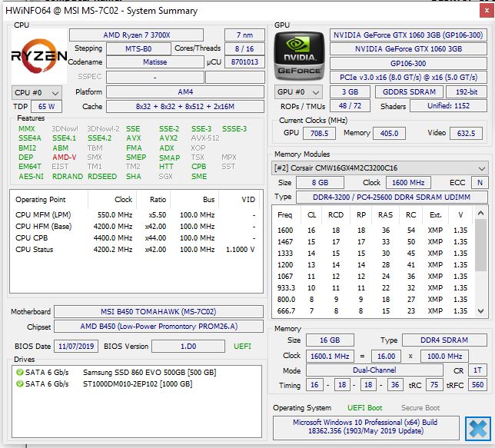495x448 pixels.
Task: Click the Microsoft Windows 10 Professional build field
Action: click(x=366, y=427)
